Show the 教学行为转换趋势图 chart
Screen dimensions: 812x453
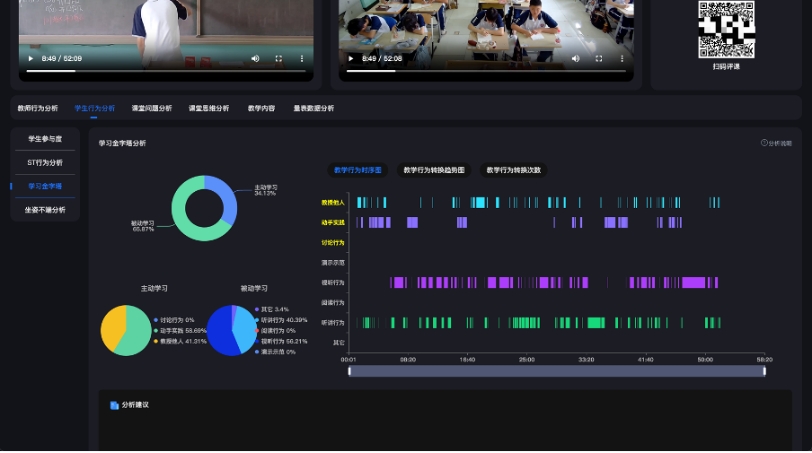coord(435,170)
